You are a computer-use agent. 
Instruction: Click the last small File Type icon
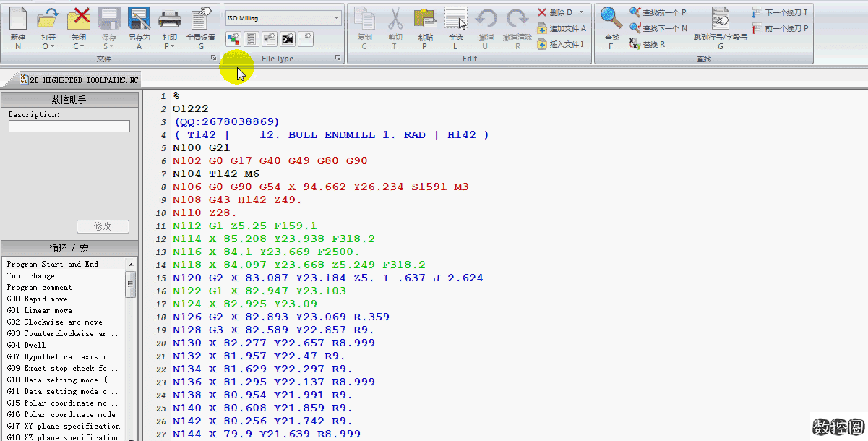306,38
